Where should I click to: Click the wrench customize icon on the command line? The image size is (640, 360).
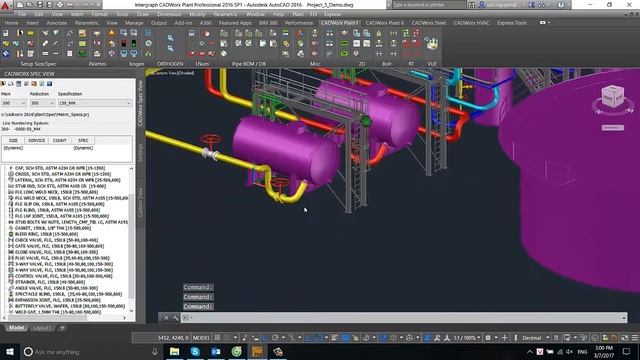pos(176,318)
